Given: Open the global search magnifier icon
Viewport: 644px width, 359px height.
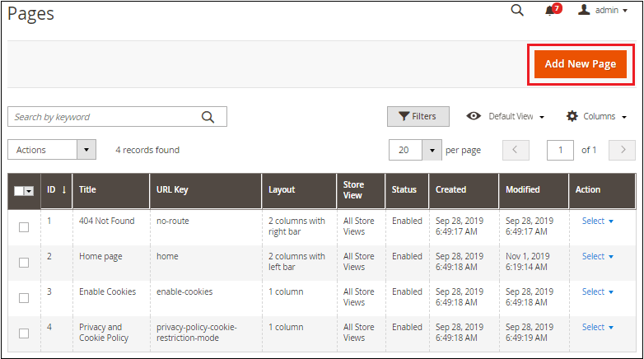Looking at the screenshot, I should 517,10.
